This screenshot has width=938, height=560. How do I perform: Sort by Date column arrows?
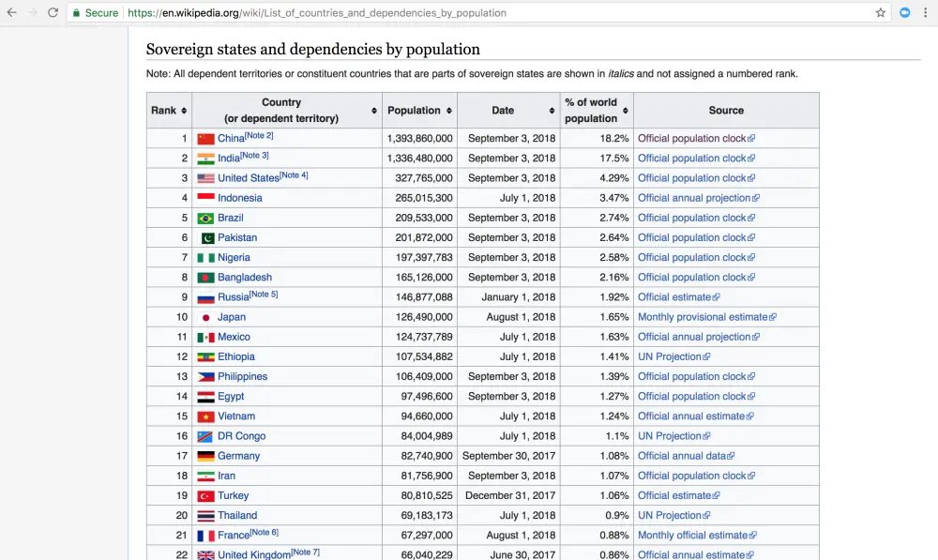pyautogui.click(x=552, y=111)
